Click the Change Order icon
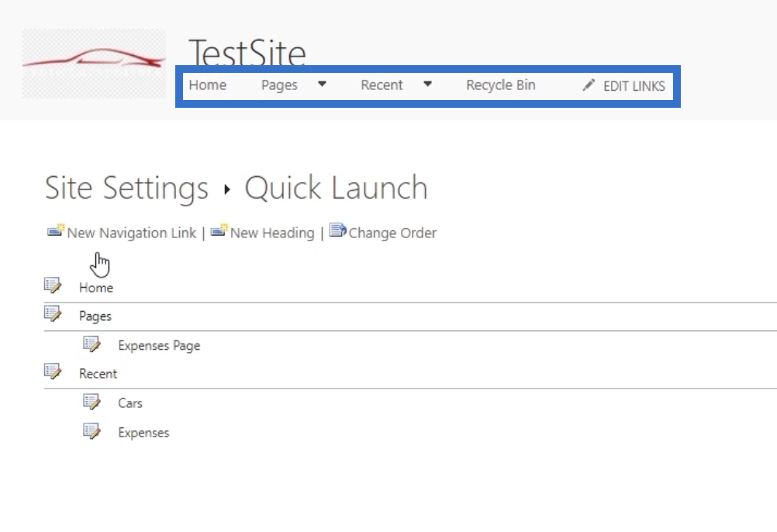777x532 pixels. 338,230
